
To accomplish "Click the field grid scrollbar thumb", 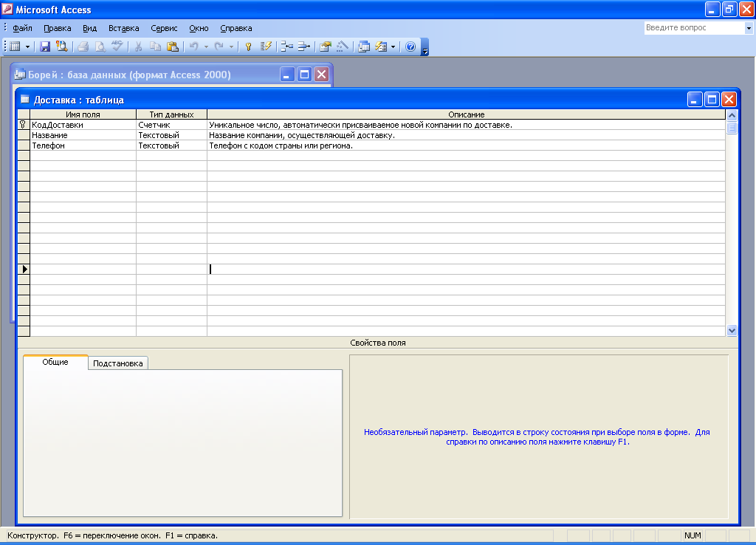I will click(x=732, y=128).
